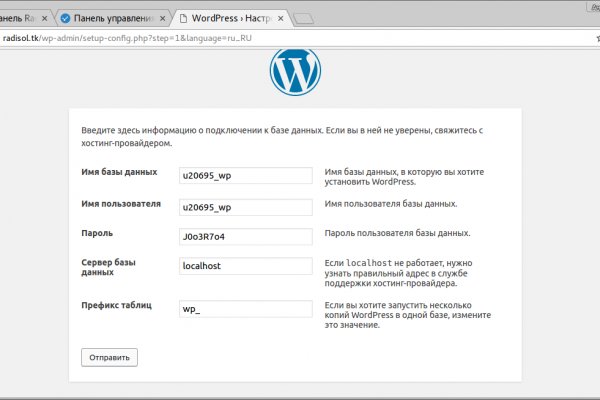The width and height of the screenshot is (600, 400).
Task: Switch to the Панель управления tab
Action: [x=112, y=18]
